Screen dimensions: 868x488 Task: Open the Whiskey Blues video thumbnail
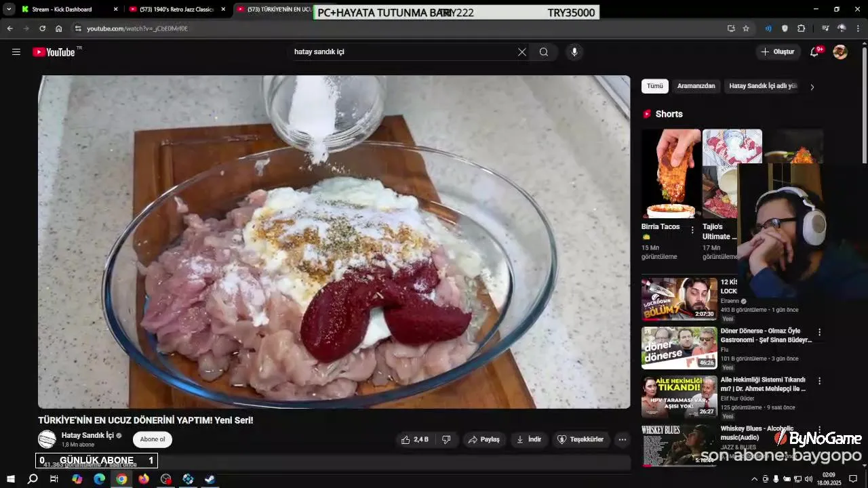tap(679, 445)
